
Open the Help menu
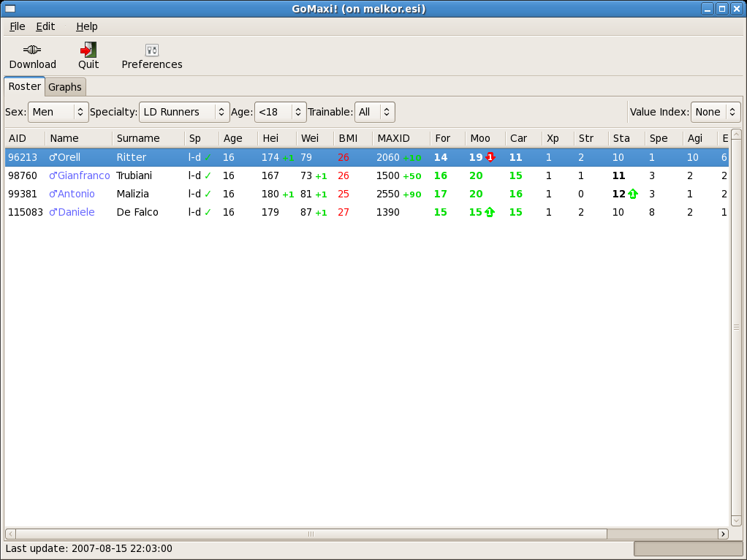[86, 26]
